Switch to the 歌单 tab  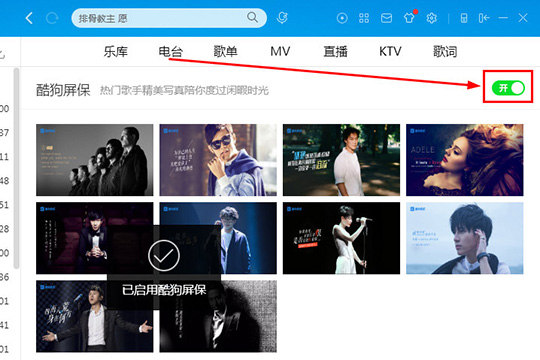[225, 52]
